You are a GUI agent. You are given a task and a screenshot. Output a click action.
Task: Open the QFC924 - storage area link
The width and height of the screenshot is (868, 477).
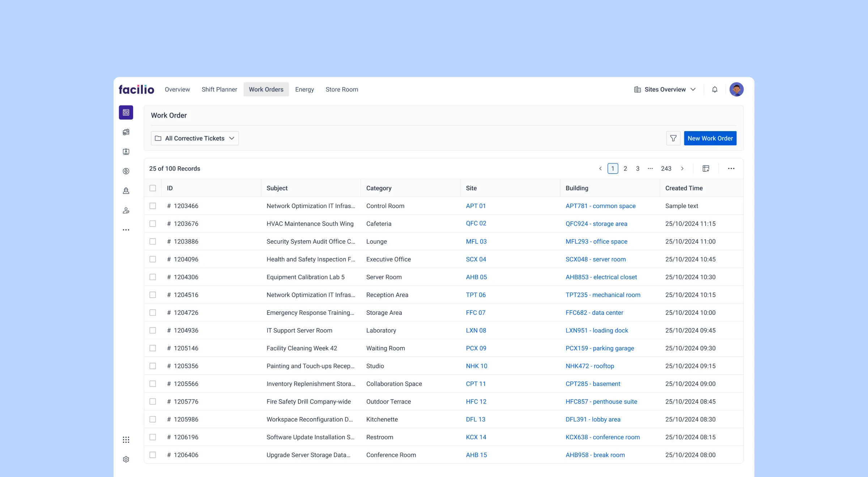coord(596,224)
